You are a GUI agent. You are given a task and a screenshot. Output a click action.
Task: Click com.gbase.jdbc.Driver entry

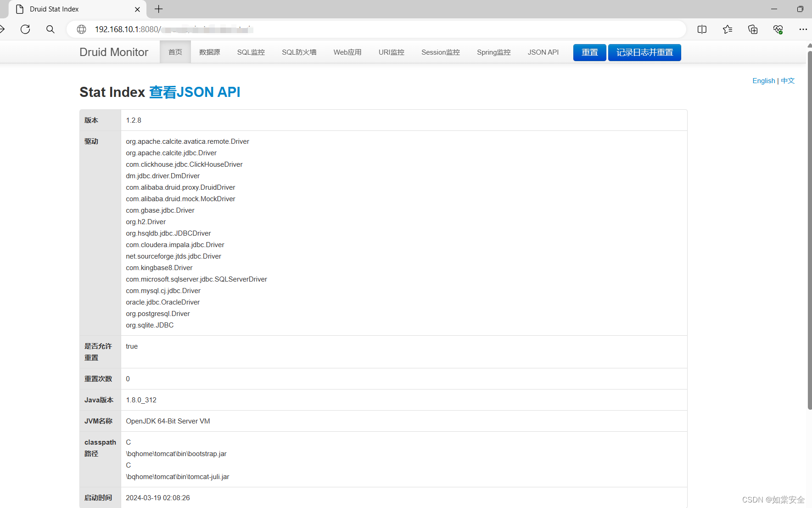(160, 210)
